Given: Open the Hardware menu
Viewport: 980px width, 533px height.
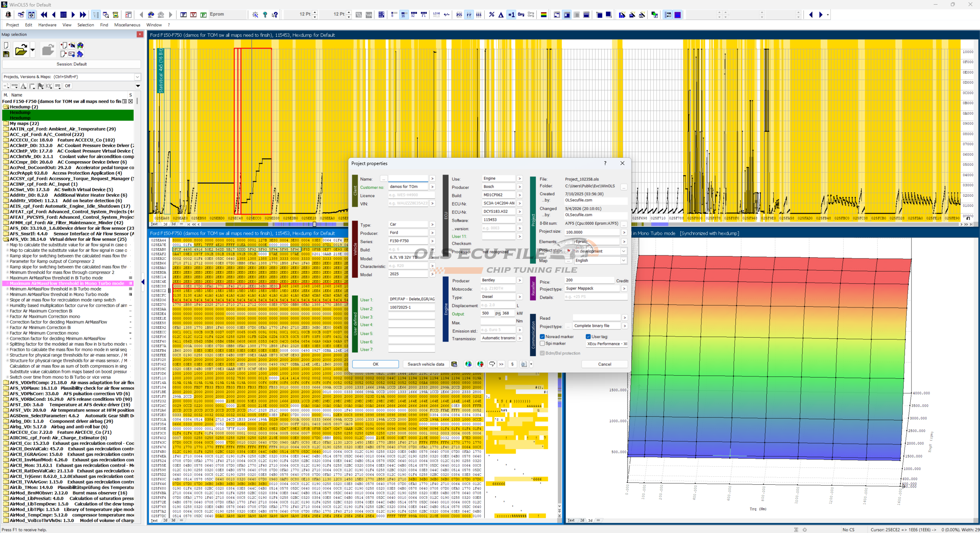Looking at the screenshot, I should (47, 25).
